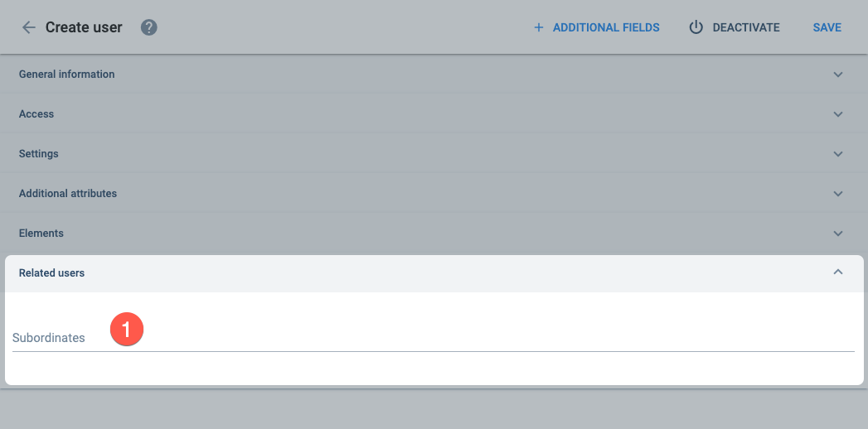Expand the Additional attributes chevron
868x429 pixels.
pyautogui.click(x=838, y=194)
